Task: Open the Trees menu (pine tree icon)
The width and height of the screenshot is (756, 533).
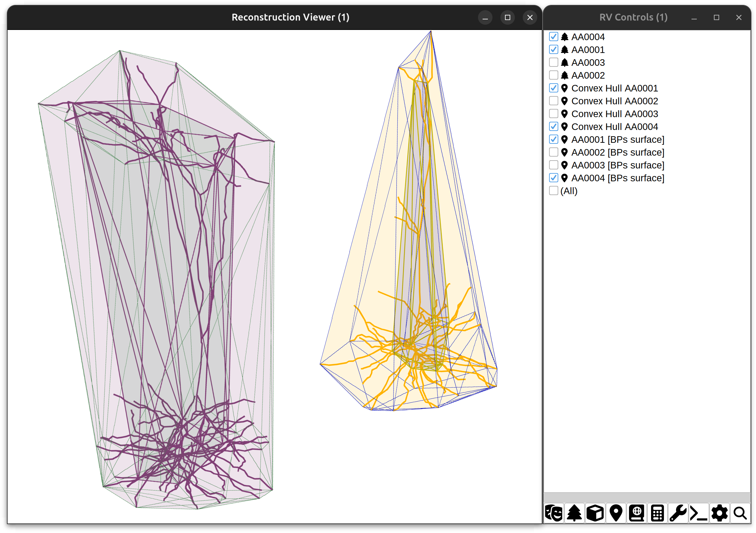Action: [575, 513]
